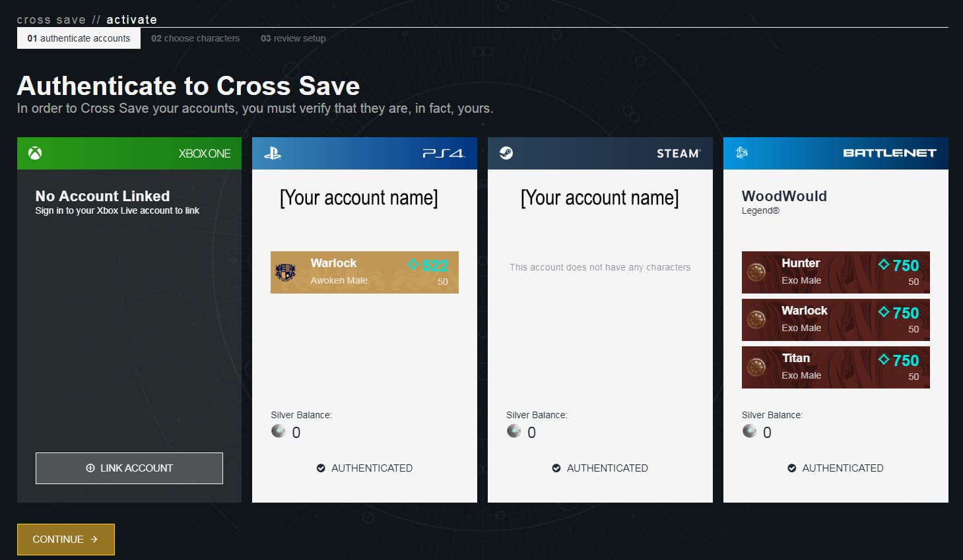Click the Titan character emblem icon
This screenshot has height=560, width=963.
756,367
